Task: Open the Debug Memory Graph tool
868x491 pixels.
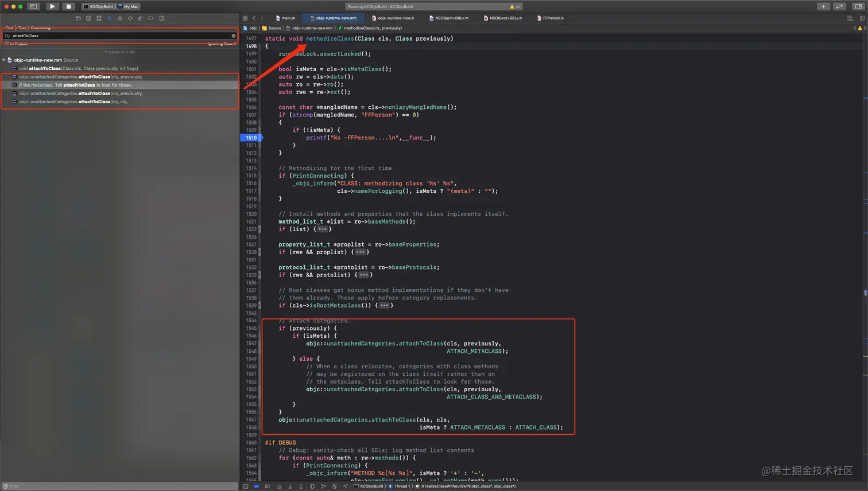Action: [323, 486]
